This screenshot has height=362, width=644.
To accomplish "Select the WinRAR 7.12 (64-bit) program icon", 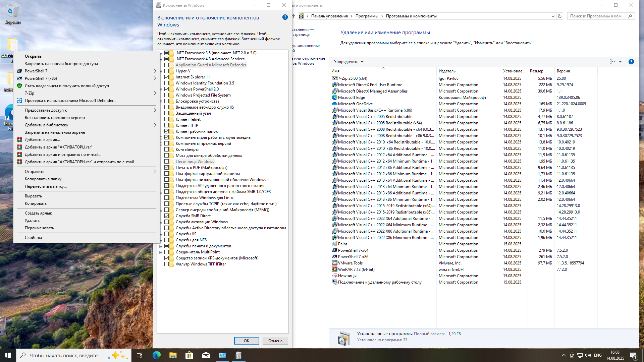I will pos(334,269).
